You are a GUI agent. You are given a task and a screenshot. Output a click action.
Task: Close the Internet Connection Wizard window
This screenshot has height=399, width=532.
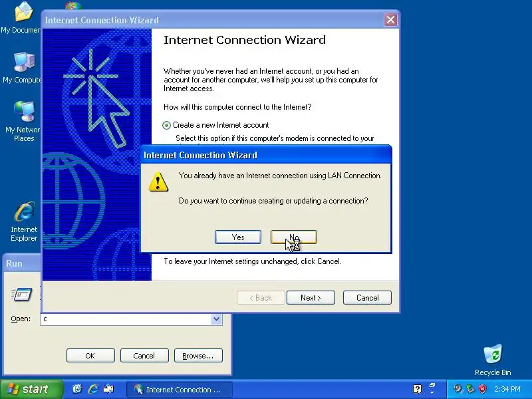tap(390, 20)
